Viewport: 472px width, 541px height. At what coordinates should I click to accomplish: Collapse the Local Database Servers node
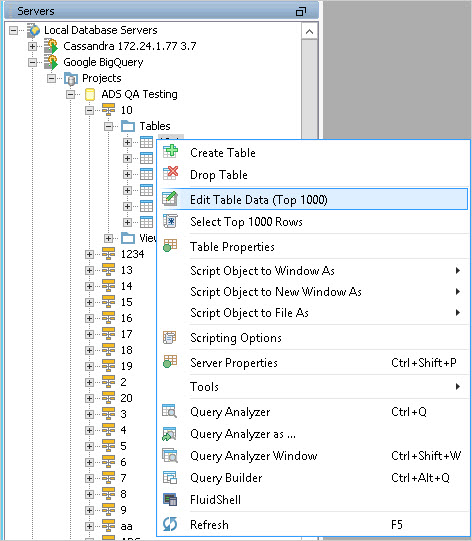point(13,30)
